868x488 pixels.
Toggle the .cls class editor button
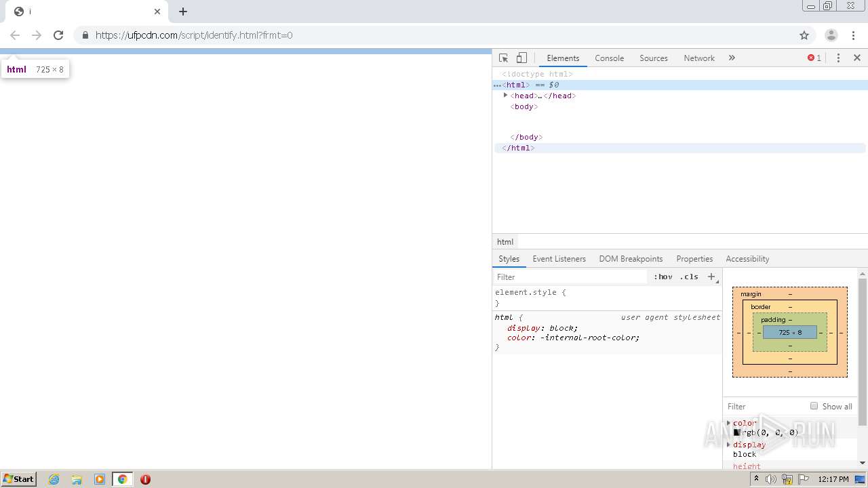[x=689, y=277]
